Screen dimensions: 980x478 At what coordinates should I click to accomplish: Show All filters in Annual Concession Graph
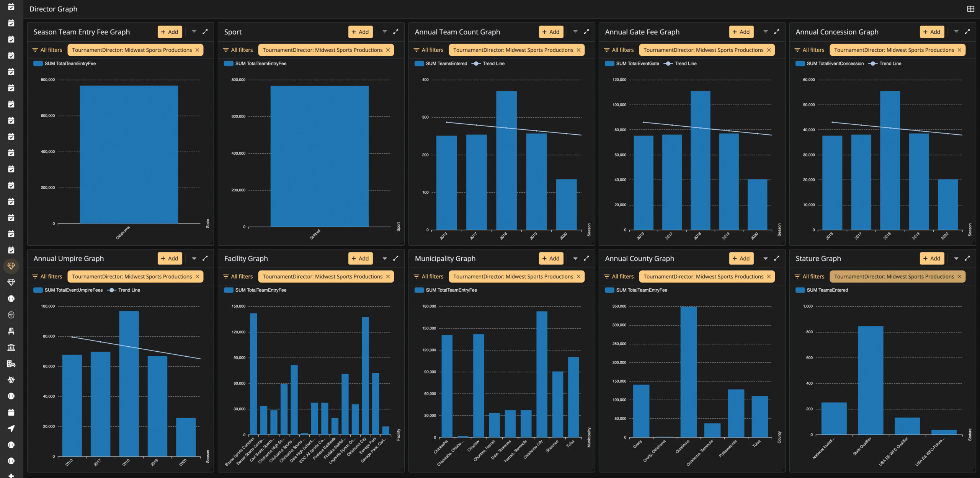pos(809,50)
